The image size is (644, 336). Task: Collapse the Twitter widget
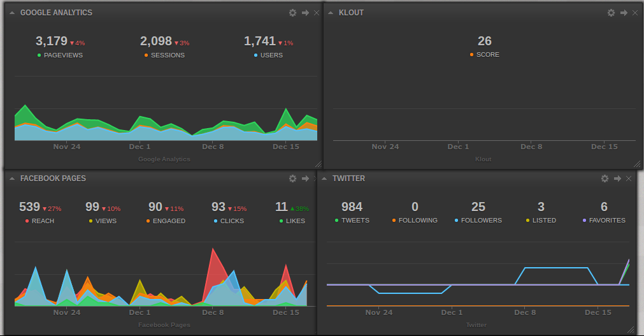pyautogui.click(x=324, y=179)
